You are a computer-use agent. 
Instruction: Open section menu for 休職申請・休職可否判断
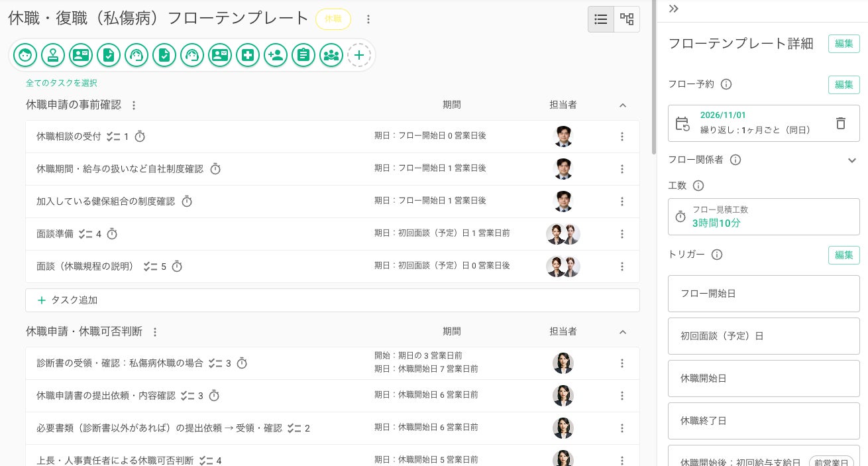pyautogui.click(x=155, y=332)
